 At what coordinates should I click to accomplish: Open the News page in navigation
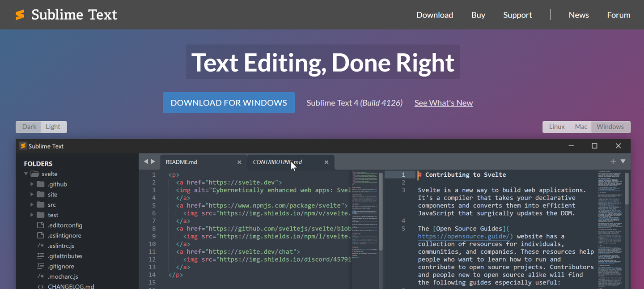579,15
